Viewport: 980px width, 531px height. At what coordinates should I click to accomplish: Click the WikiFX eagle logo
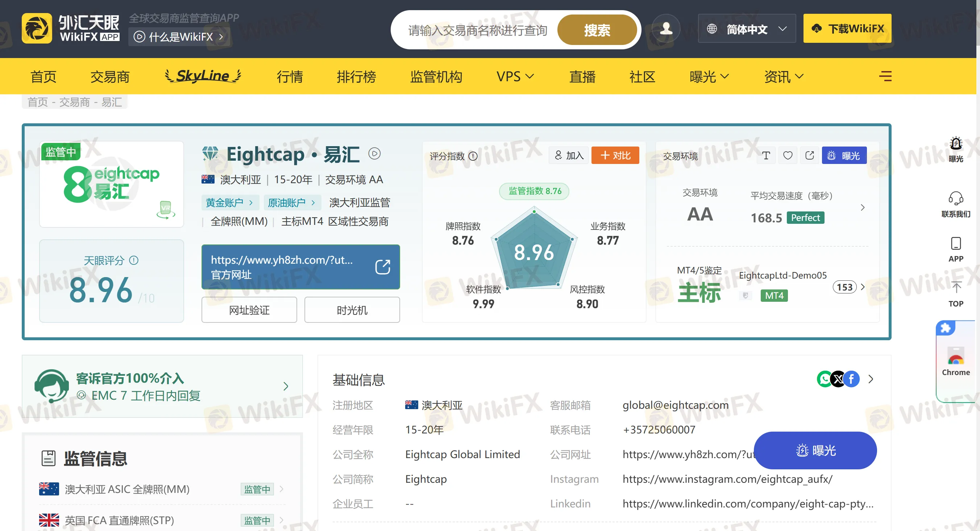pyautogui.click(x=37, y=29)
